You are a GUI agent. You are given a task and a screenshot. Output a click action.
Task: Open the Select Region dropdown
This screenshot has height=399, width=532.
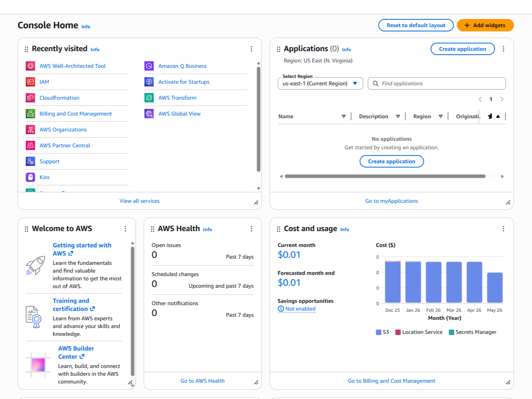[x=320, y=83]
